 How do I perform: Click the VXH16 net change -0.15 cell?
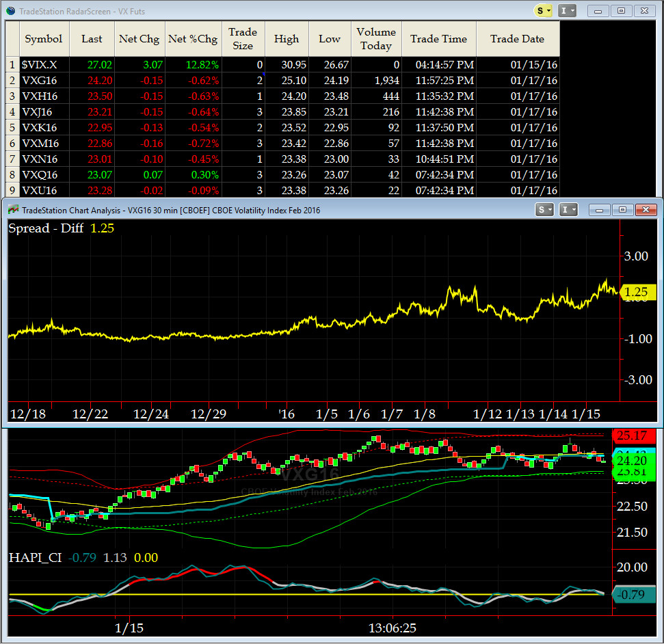point(140,96)
